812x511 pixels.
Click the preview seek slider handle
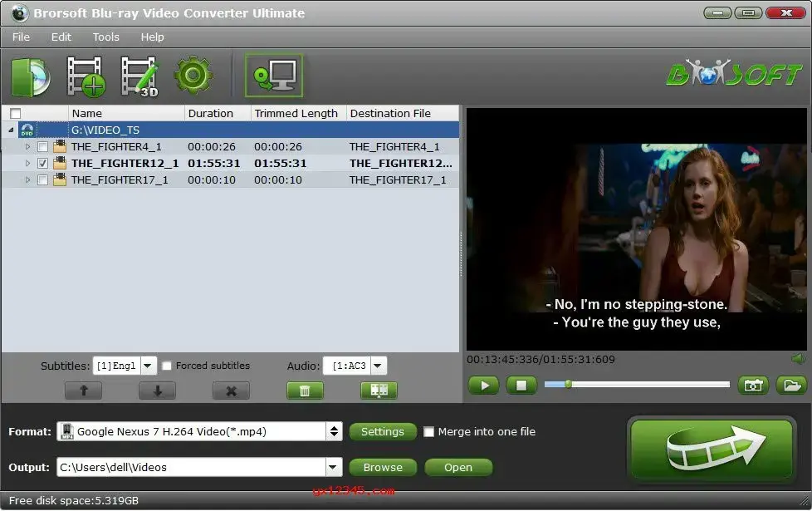coord(568,384)
